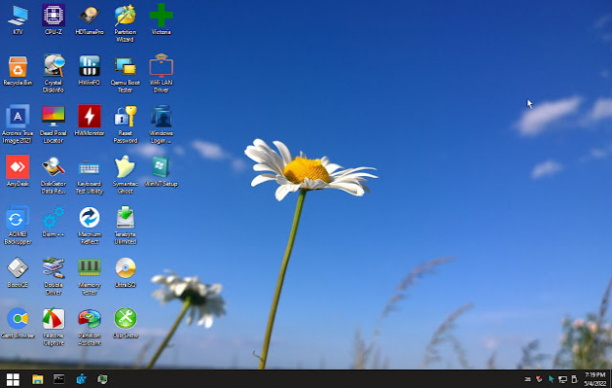The height and width of the screenshot is (388, 612).
Task: Open the Windows Start menu button
Action: point(13,379)
